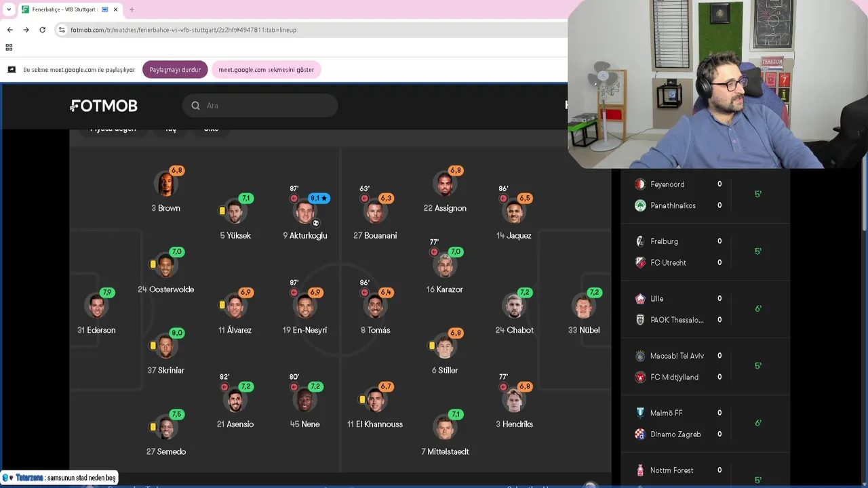Open Karazor player portrait
868x488 pixels.
click(x=444, y=265)
